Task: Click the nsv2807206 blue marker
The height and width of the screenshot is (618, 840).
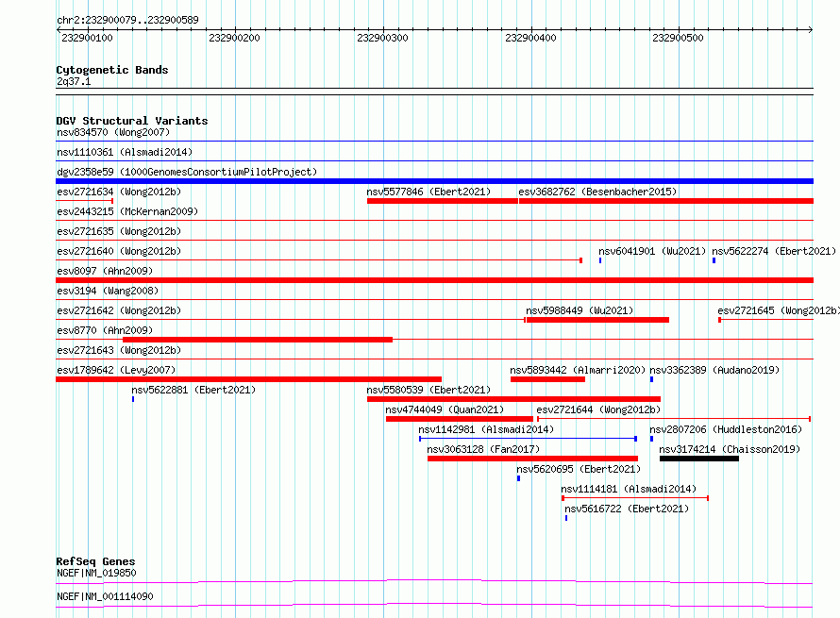Action: pyautogui.click(x=651, y=439)
